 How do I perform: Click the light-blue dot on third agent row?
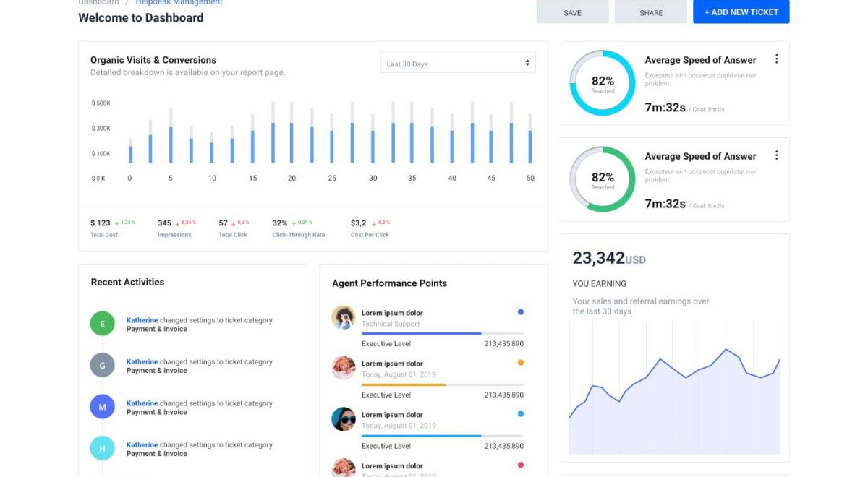tap(520, 414)
